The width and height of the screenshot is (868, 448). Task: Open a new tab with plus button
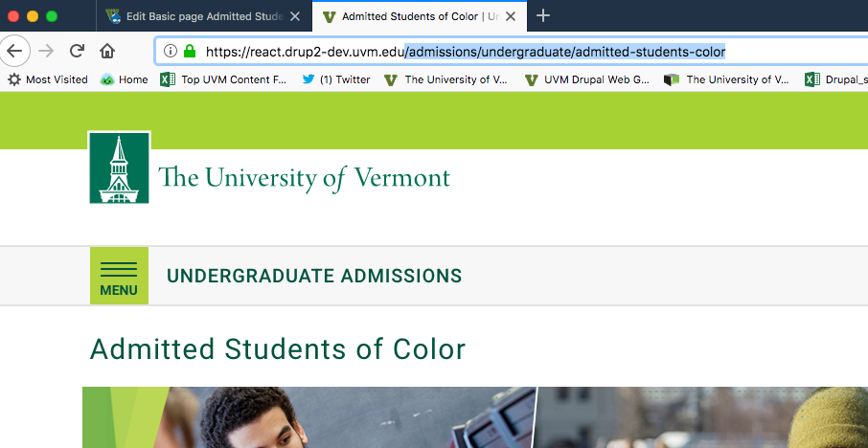(x=543, y=16)
